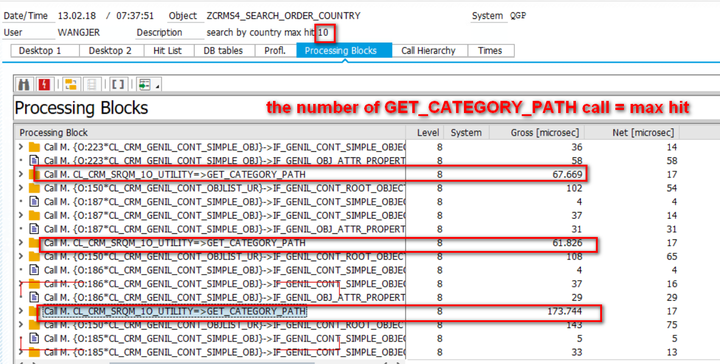Image resolution: width=720 pixels, height=364 pixels.
Task: Click the System field showing QGP
Action: tap(518, 16)
